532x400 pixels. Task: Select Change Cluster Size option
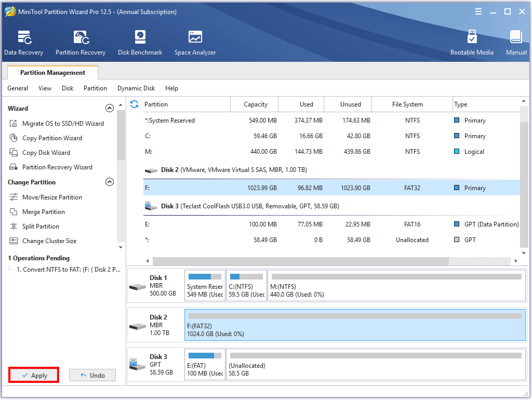click(49, 241)
